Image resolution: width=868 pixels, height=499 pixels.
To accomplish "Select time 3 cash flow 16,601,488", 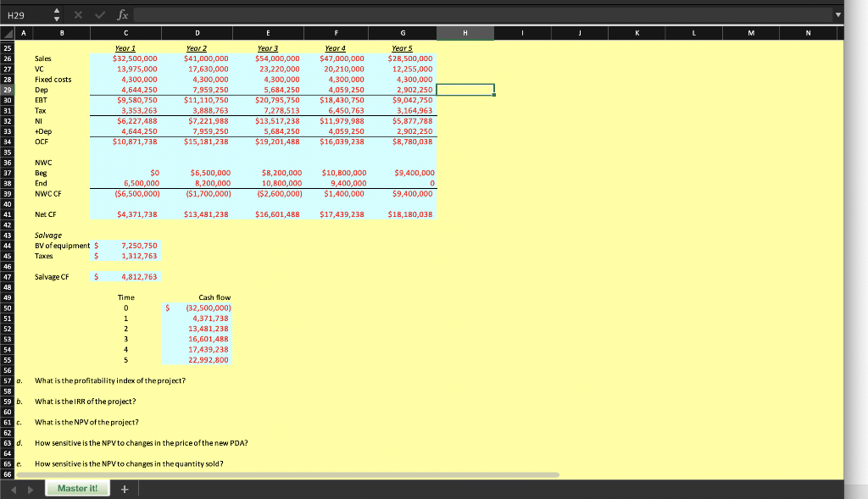I will (209, 339).
